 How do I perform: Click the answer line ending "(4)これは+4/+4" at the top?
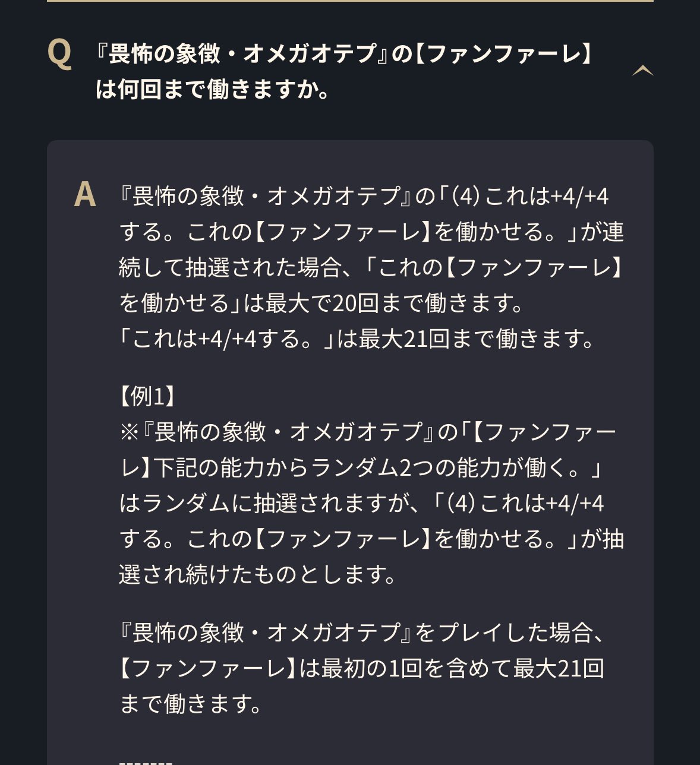(x=364, y=196)
